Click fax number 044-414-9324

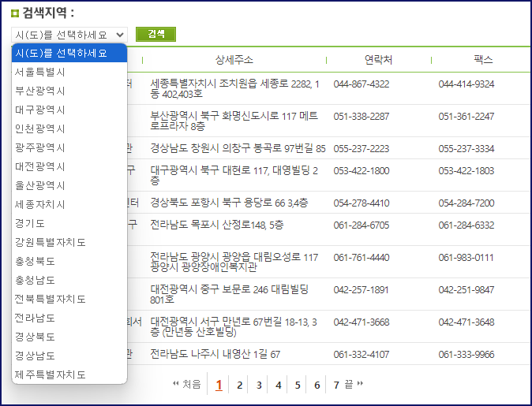pyautogui.click(x=466, y=84)
